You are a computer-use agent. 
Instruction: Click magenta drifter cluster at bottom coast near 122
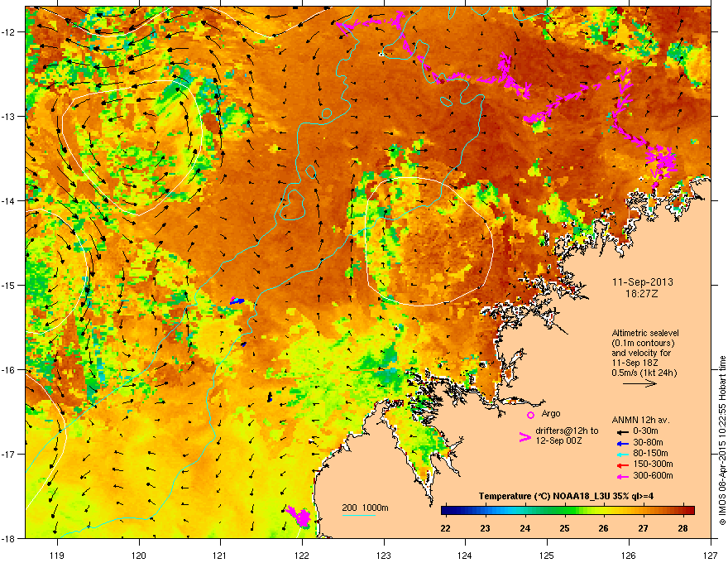point(299,516)
